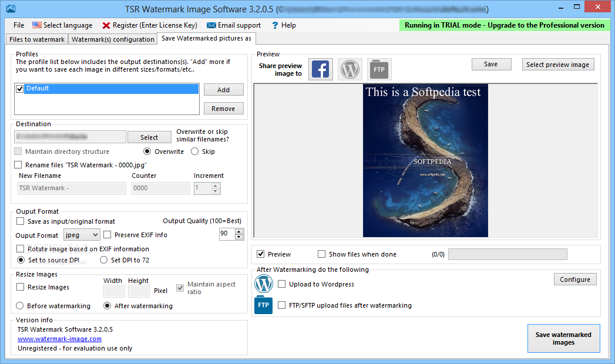Decrease the Increment spinner value
This screenshot has height=364, width=615.
[x=216, y=191]
